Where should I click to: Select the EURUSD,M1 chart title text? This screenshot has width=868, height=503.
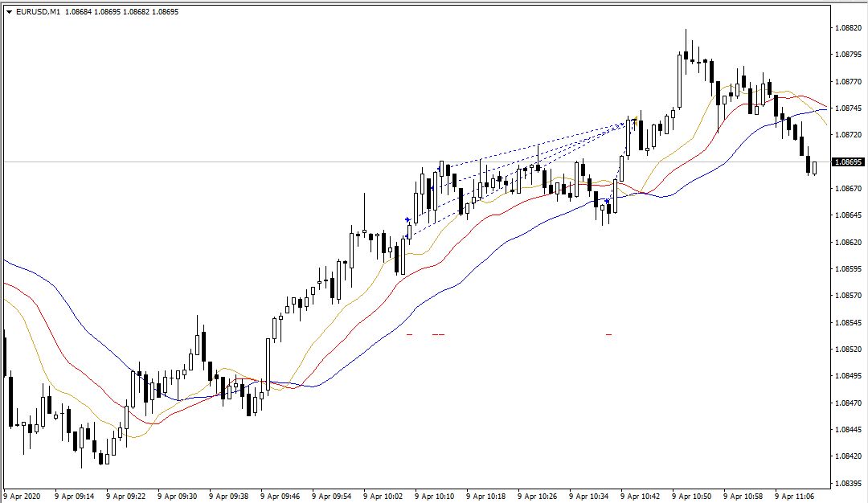[x=39, y=11]
